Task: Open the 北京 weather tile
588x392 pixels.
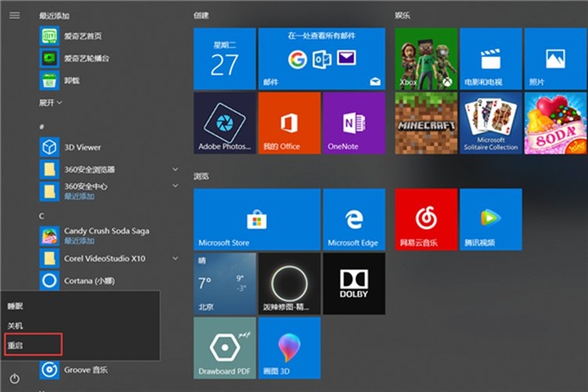Action: [x=225, y=284]
